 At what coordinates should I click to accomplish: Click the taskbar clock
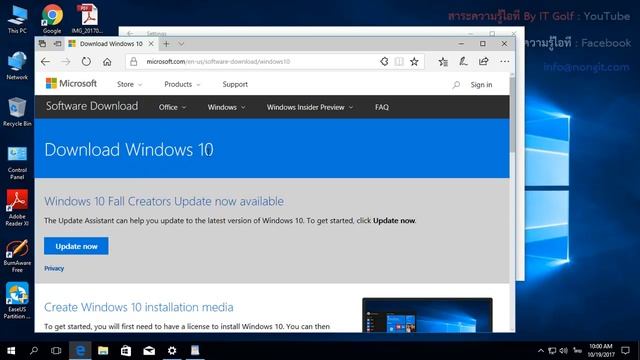click(601, 351)
